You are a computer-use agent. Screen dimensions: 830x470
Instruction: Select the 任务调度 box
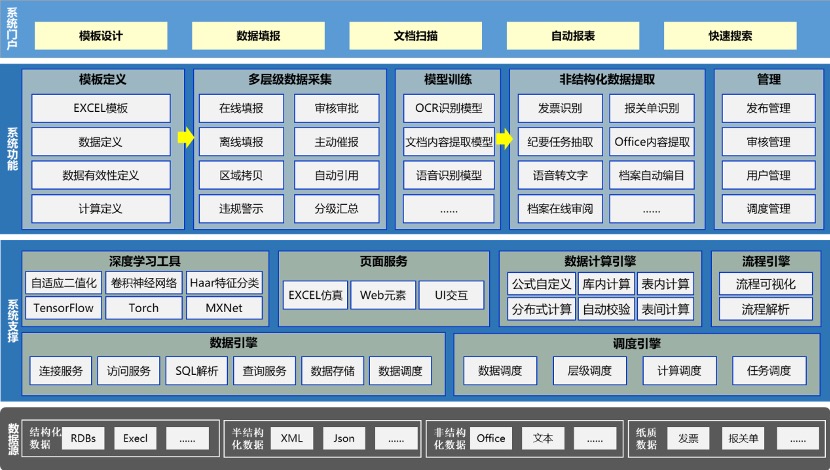tap(769, 370)
